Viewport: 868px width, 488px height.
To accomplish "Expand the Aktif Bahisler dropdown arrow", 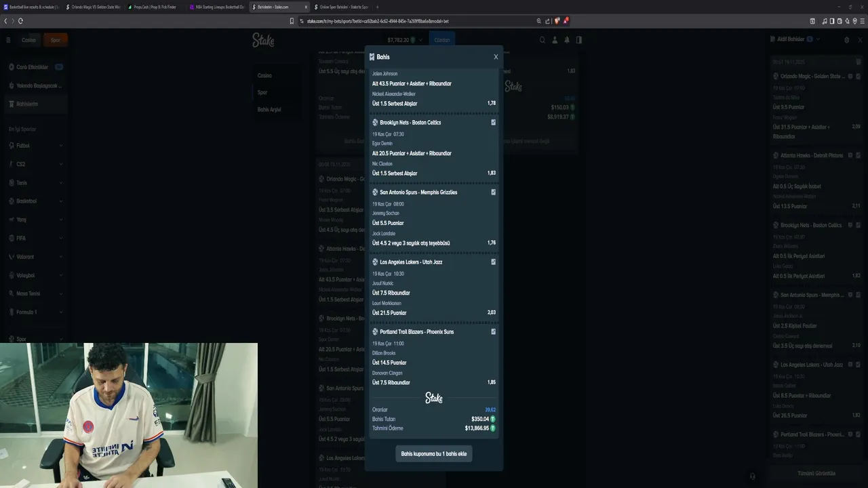I will click(818, 39).
